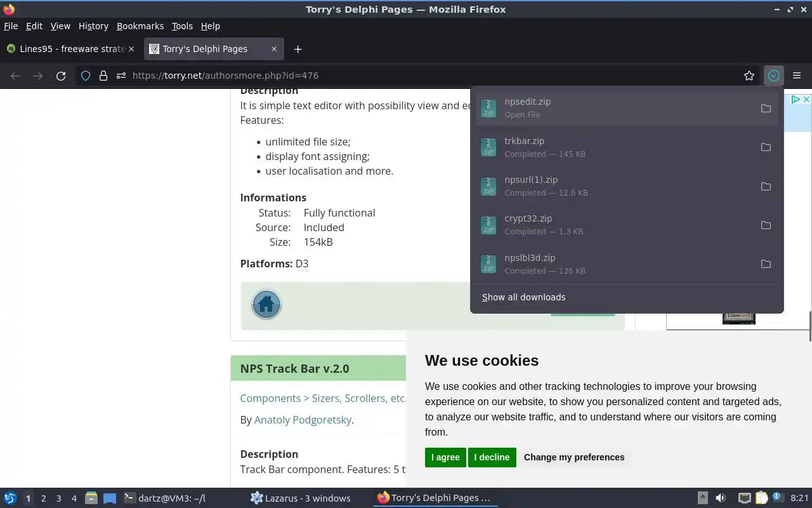The image size is (812, 508).
Task: Click the D3 platform abbreviation
Action: point(302,264)
